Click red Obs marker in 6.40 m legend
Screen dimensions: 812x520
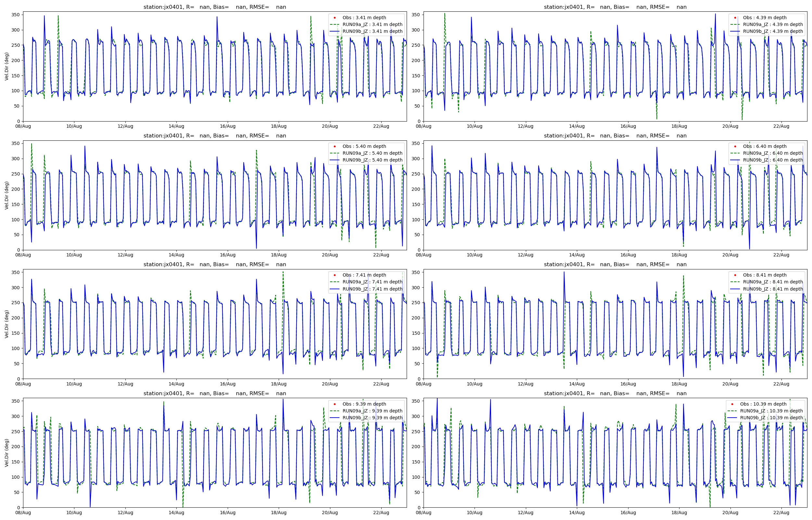735,146
